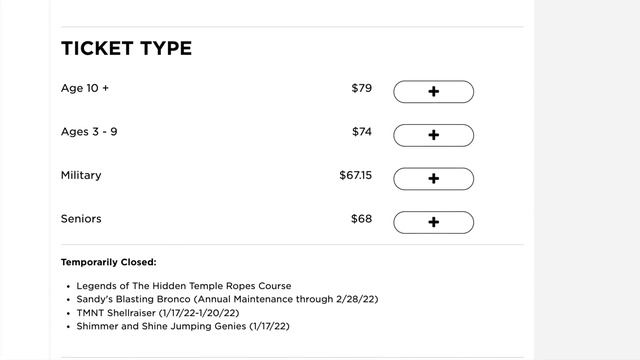Select the Seniors ticket label
The image size is (640, 360).
point(81,219)
